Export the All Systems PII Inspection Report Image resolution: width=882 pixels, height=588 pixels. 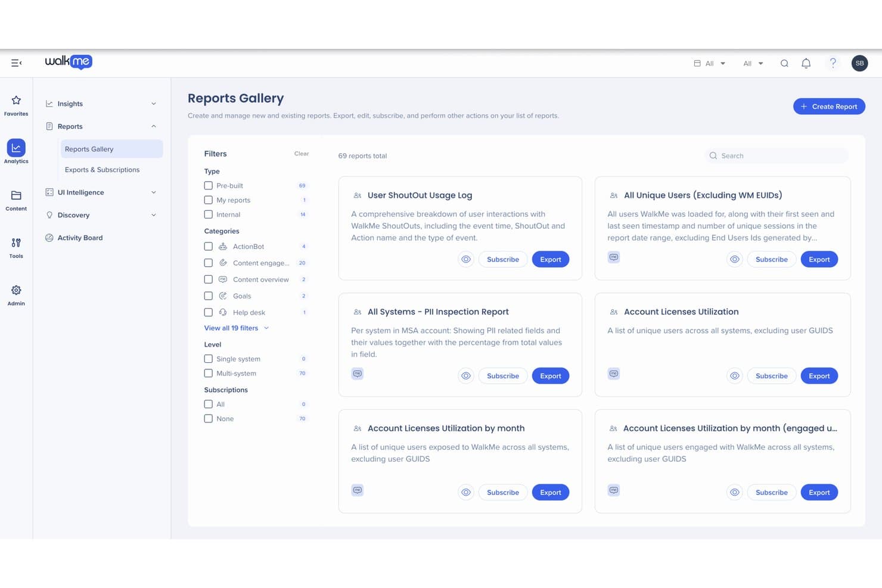coord(551,376)
